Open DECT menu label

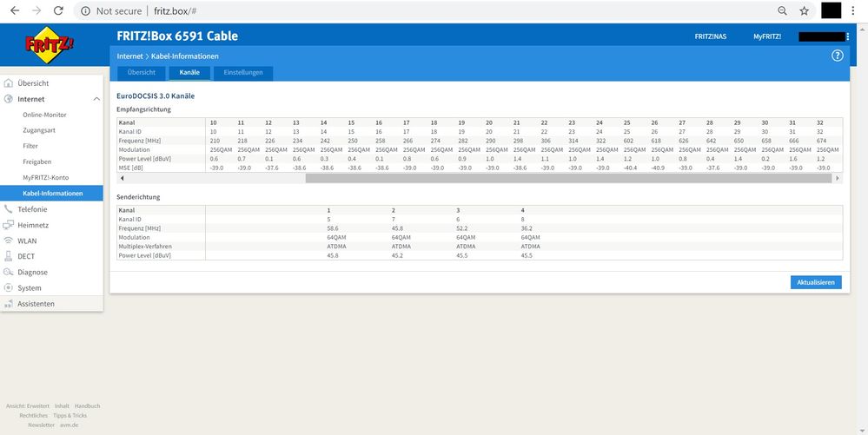click(x=26, y=256)
